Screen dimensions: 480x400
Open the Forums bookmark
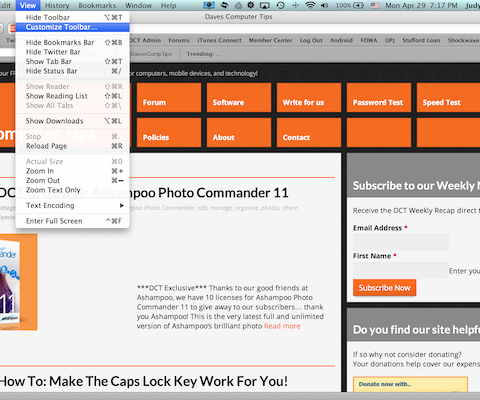click(179, 40)
